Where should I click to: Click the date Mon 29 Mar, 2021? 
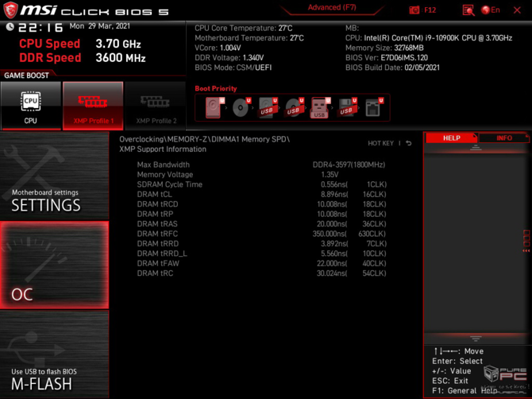tap(100, 26)
